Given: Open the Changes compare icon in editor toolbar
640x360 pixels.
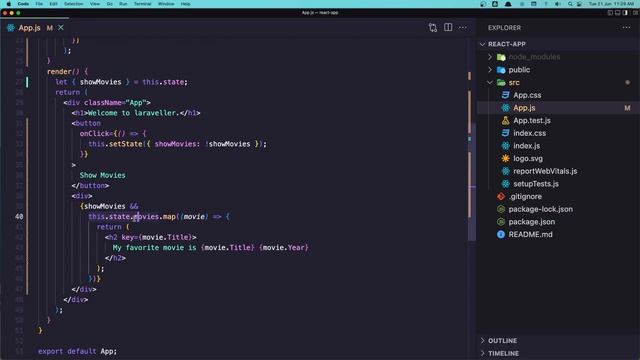Looking at the screenshot, I should point(433,28).
